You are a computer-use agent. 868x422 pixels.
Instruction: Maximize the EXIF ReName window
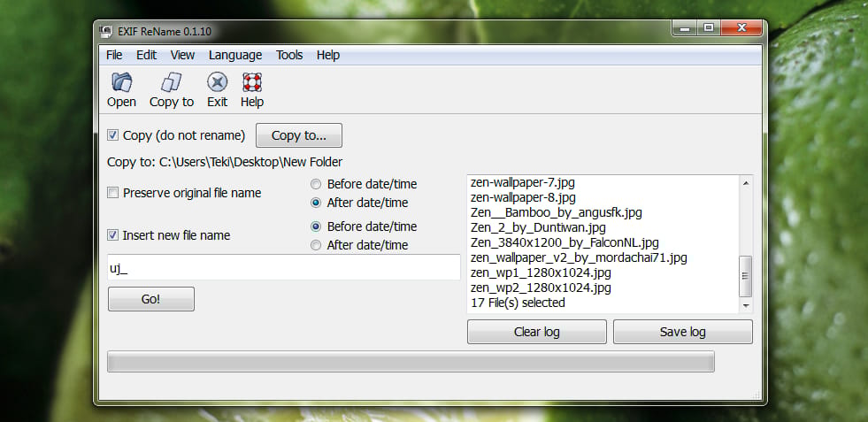pyautogui.click(x=709, y=27)
